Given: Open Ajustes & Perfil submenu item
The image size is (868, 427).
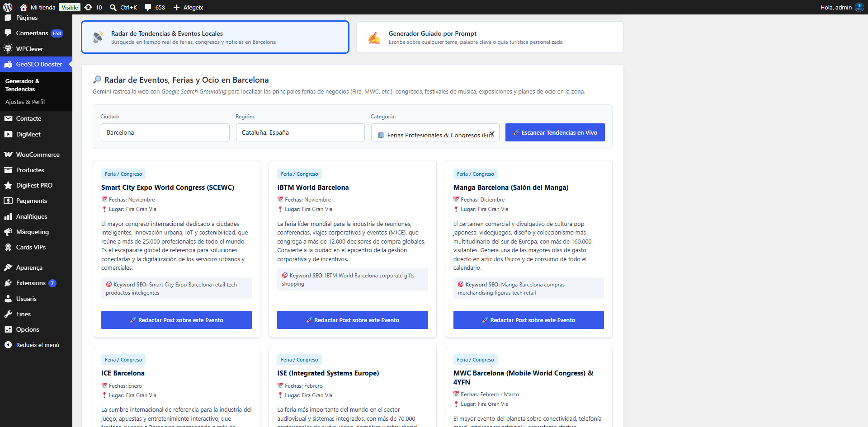Looking at the screenshot, I should click(x=25, y=102).
